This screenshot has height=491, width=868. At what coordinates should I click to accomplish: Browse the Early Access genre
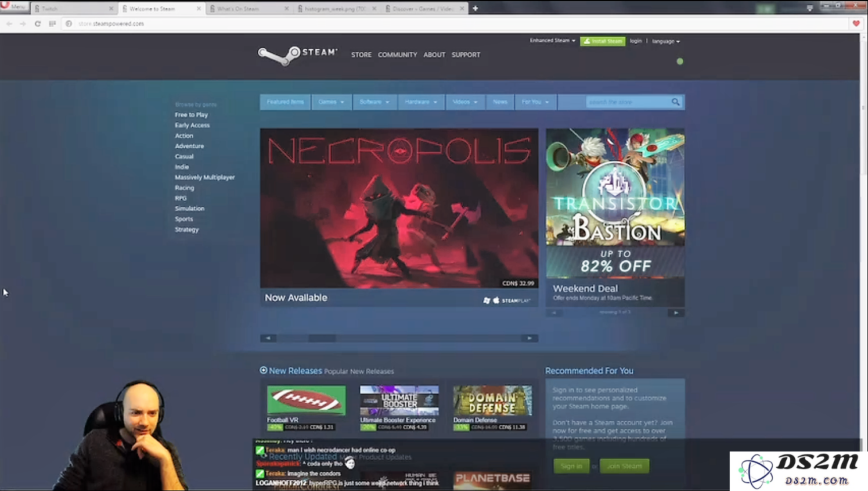tap(192, 126)
